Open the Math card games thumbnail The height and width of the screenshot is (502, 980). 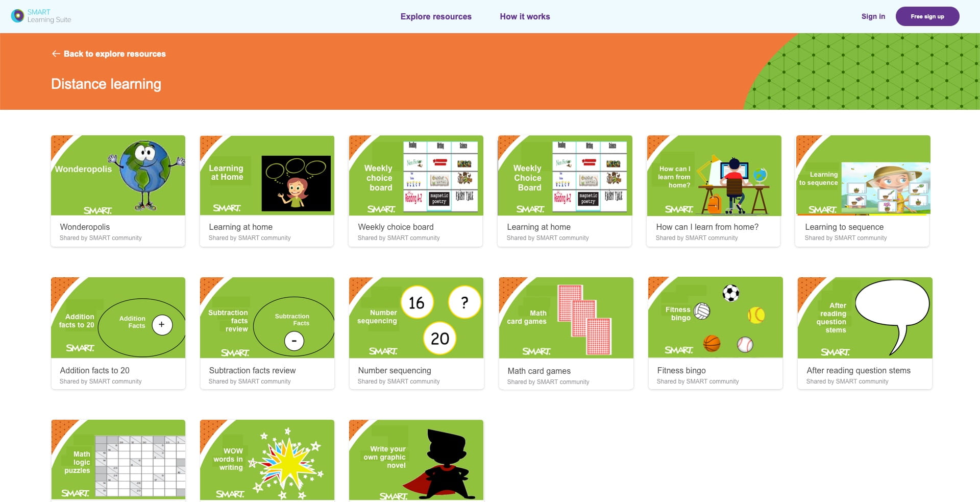tap(565, 317)
